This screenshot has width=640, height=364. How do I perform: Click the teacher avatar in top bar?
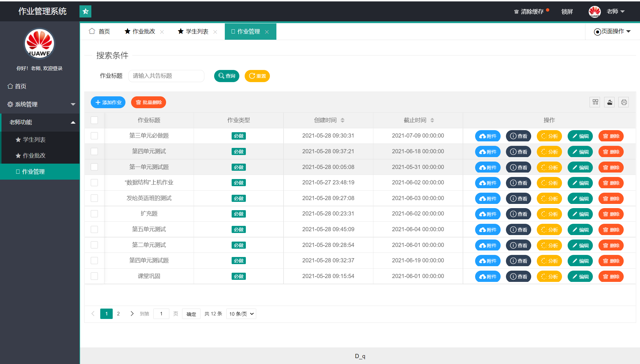(594, 12)
